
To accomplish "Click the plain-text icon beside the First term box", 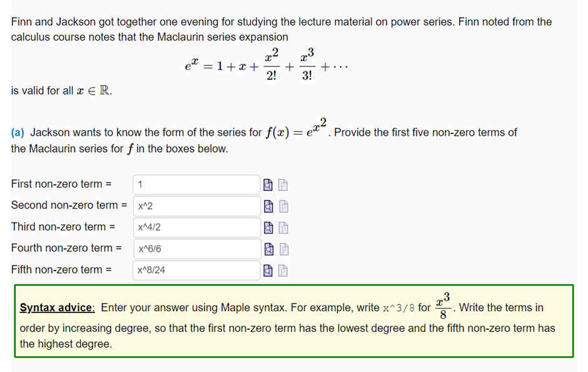I will click(x=283, y=184).
